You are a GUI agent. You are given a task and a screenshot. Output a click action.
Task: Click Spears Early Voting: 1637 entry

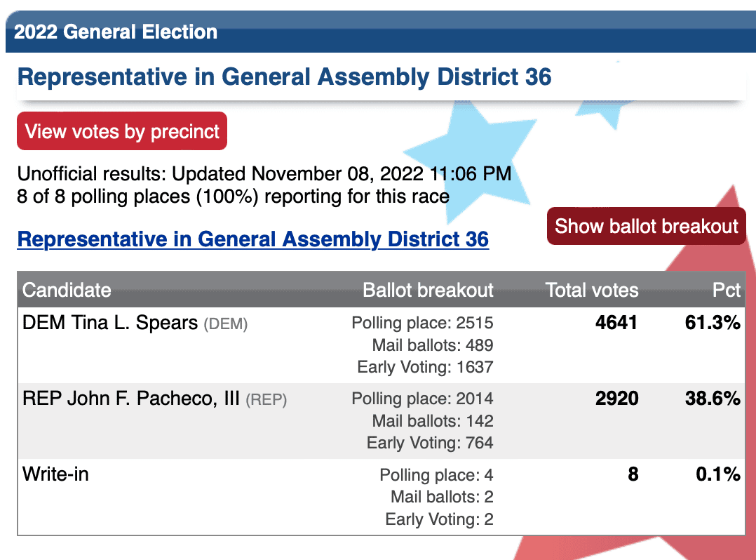pyautogui.click(x=425, y=367)
